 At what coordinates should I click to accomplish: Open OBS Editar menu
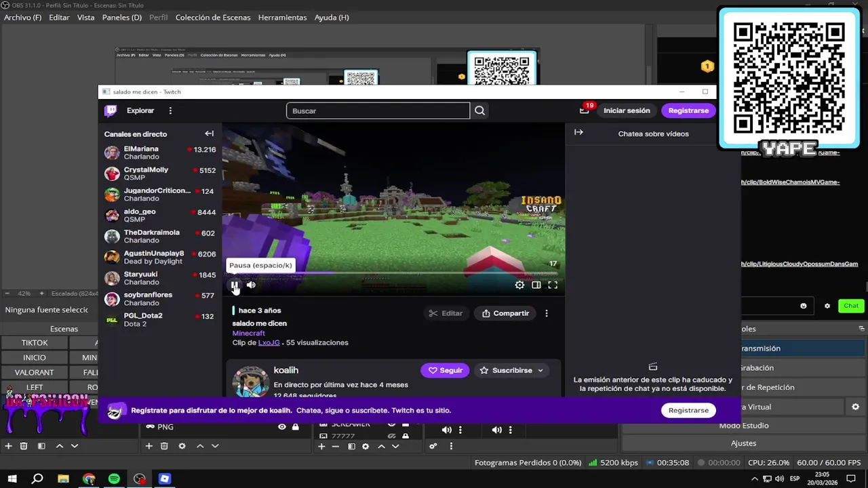(x=59, y=17)
